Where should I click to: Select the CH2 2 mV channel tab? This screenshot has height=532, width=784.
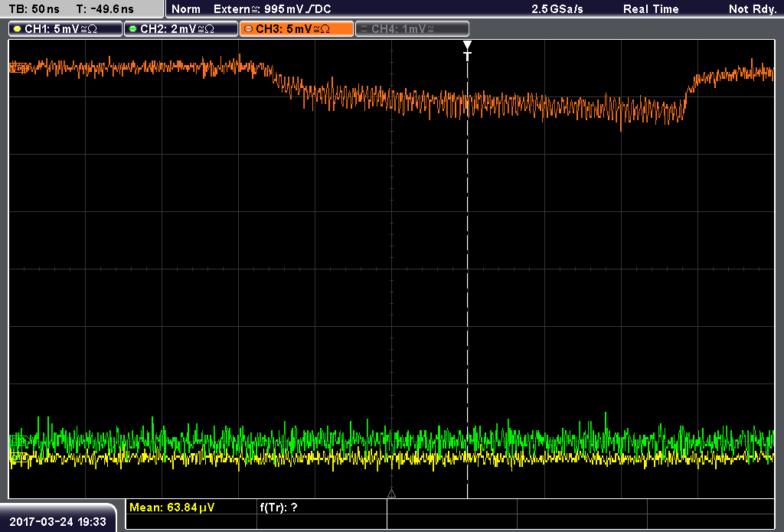pyautogui.click(x=181, y=29)
